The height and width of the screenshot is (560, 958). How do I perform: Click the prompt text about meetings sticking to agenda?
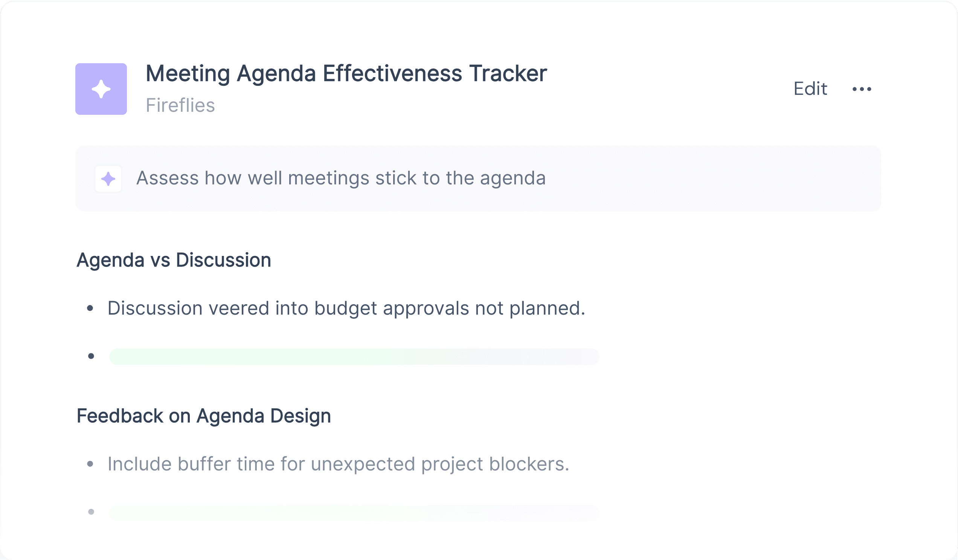click(x=341, y=178)
